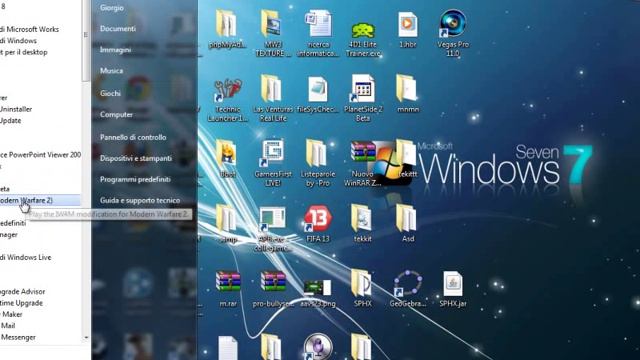Open the MW3 TEXTURE folder icon
This screenshot has height=360, width=640.
(272, 24)
